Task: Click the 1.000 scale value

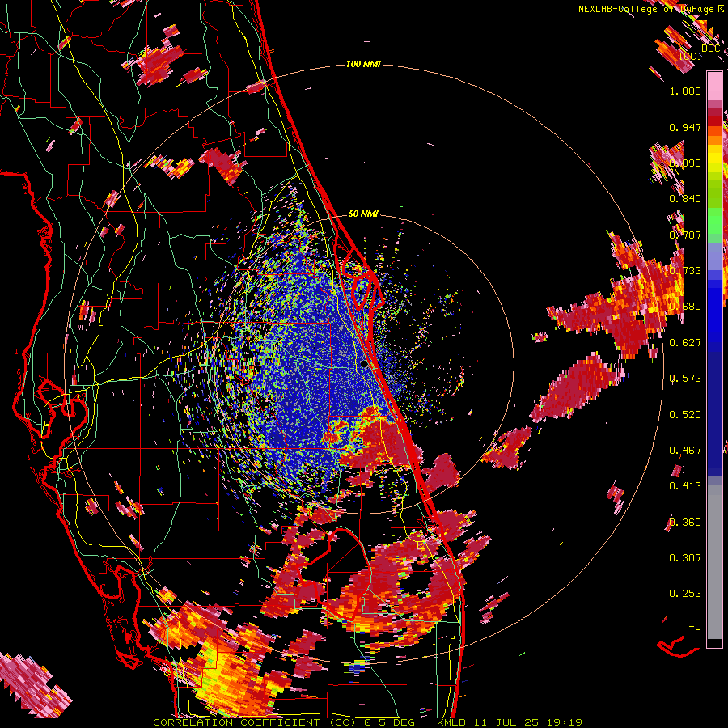Action: pyautogui.click(x=685, y=91)
